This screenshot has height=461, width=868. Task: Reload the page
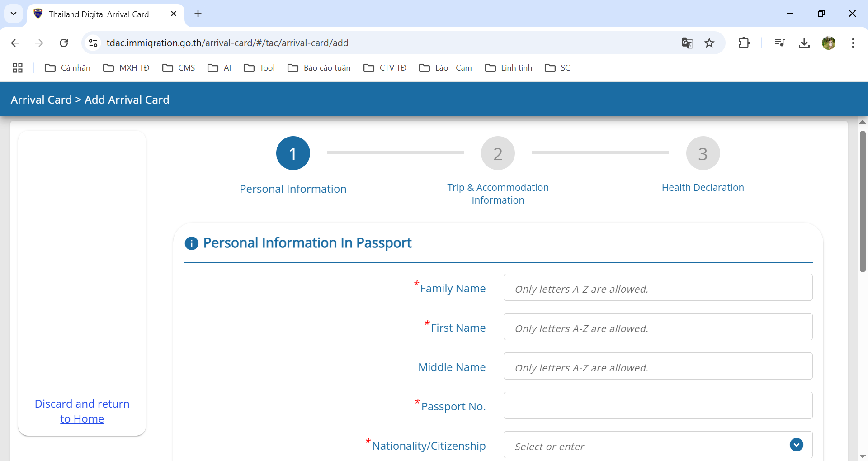coord(64,43)
